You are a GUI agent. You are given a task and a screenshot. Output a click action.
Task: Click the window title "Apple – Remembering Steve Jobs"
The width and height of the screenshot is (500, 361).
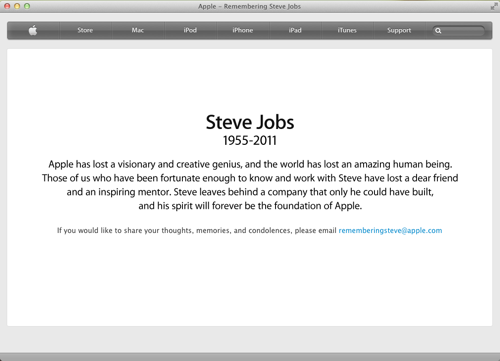[x=249, y=6]
